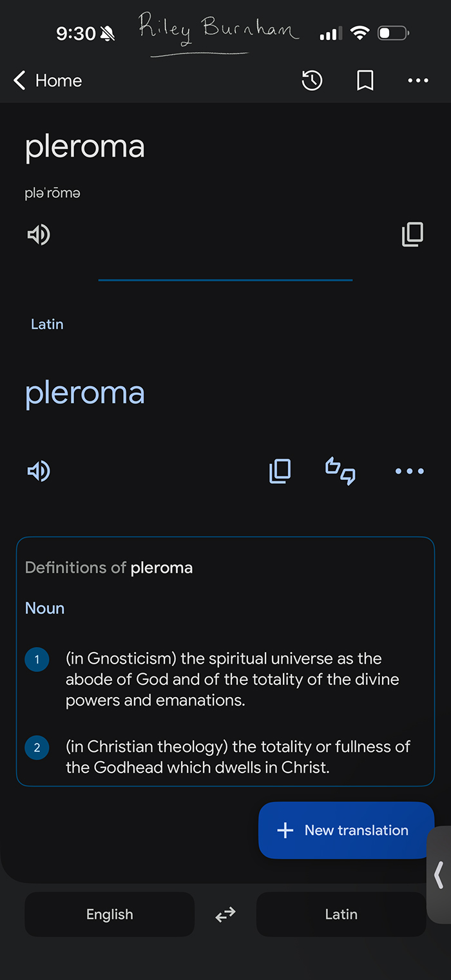Viewport: 451px width, 980px height.
Task: Go back to Home
Action: point(48,81)
